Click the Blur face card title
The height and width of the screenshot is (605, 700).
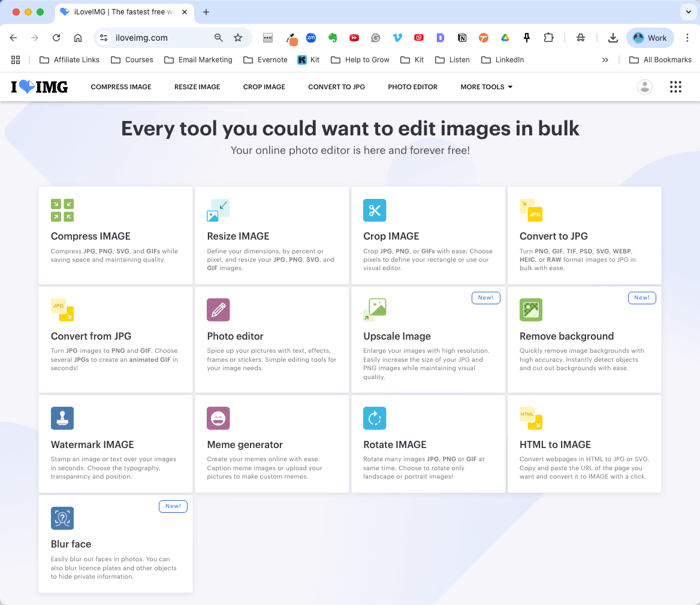(71, 544)
